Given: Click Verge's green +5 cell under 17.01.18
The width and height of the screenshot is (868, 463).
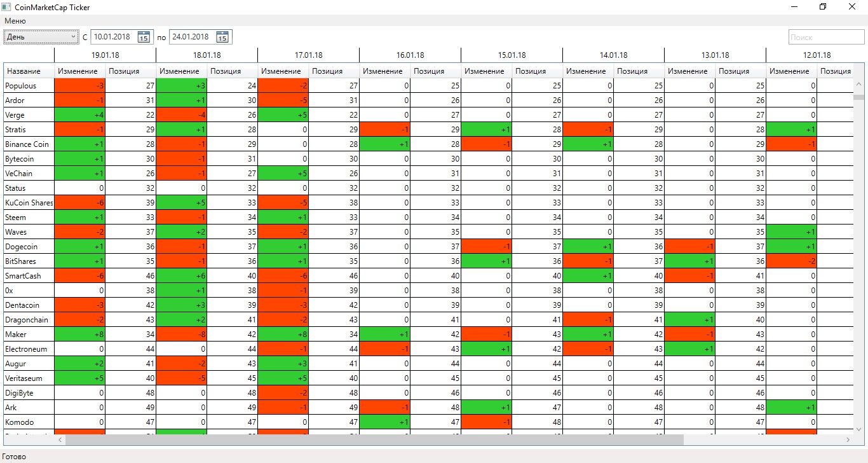Looking at the screenshot, I should (x=283, y=115).
